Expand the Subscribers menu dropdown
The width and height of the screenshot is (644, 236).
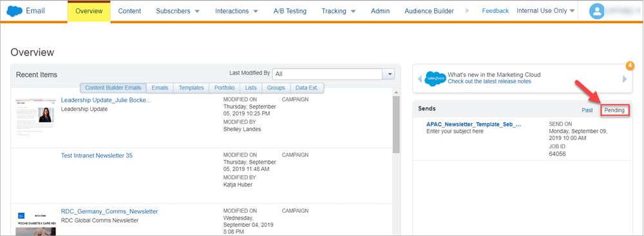click(197, 11)
